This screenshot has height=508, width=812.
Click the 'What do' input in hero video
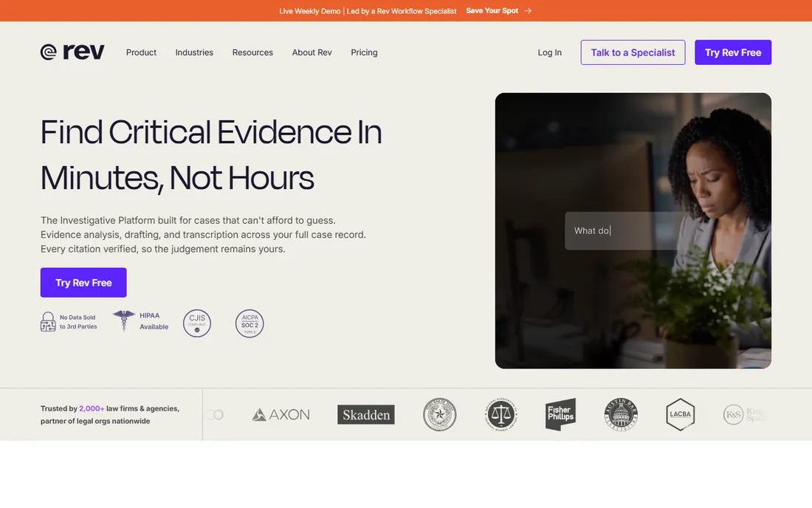click(622, 231)
